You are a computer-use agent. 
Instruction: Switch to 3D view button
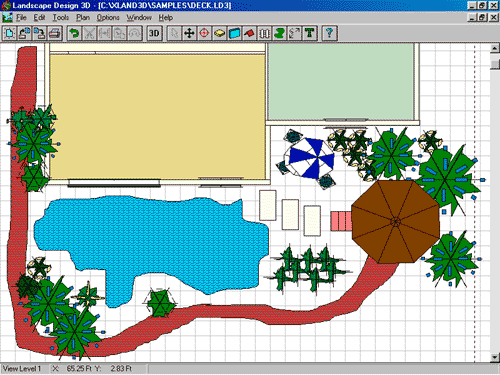tap(154, 33)
